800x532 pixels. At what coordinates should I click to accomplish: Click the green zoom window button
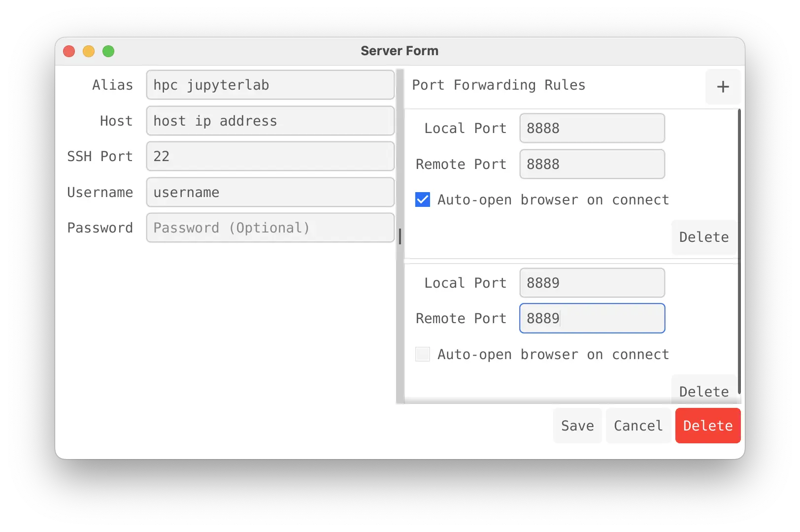(x=108, y=51)
